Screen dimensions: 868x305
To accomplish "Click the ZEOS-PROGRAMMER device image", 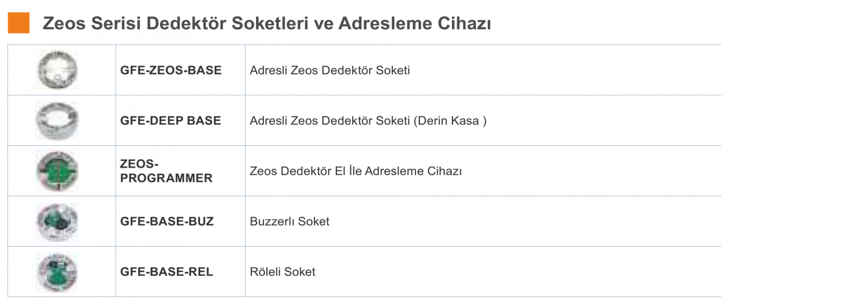I will pos(58,171).
